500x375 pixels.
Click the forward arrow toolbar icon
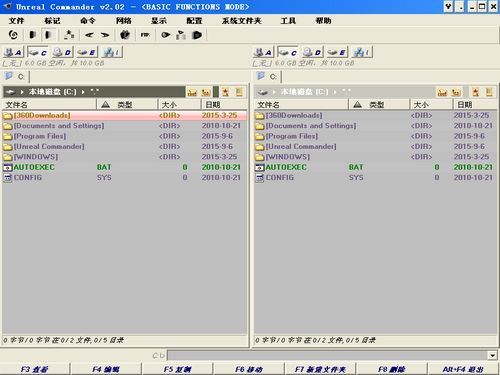click(x=105, y=35)
